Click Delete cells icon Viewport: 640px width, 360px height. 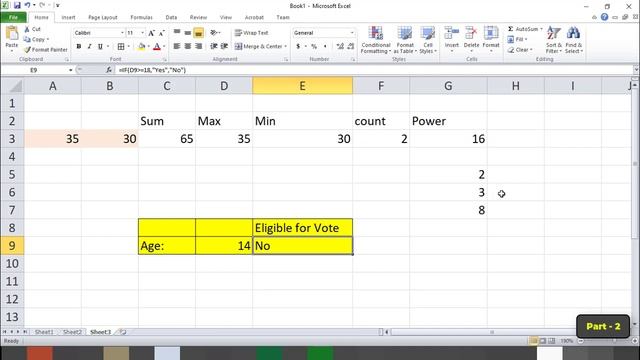tap(471, 33)
